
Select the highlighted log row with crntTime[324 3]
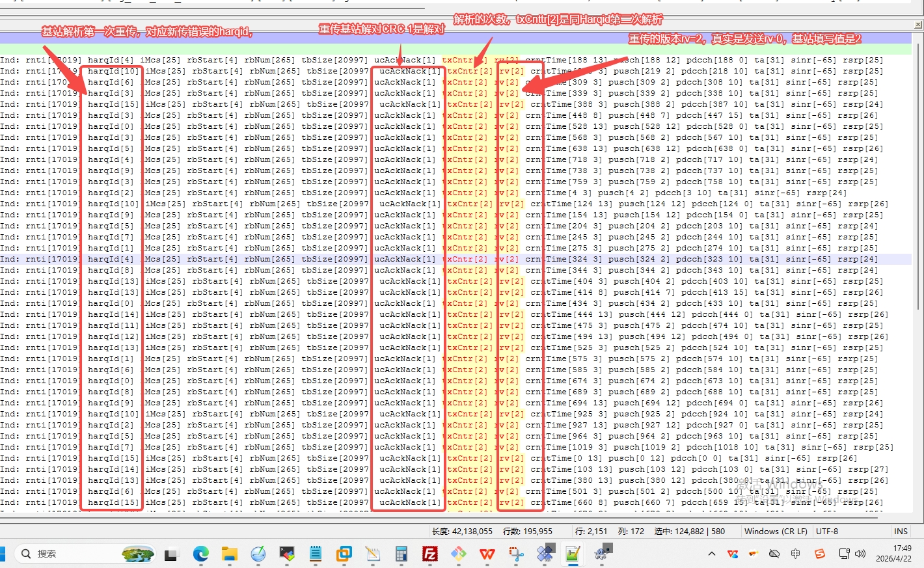click(x=455, y=259)
